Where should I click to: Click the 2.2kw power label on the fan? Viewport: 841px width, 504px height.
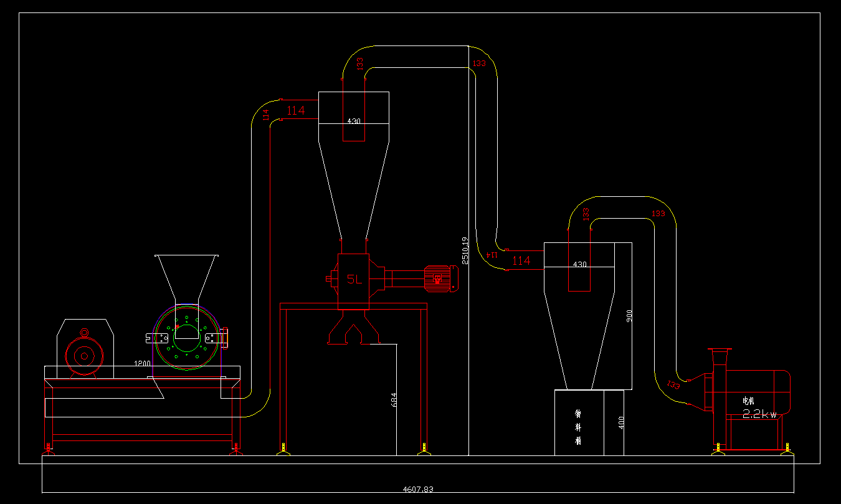pyautogui.click(x=759, y=414)
